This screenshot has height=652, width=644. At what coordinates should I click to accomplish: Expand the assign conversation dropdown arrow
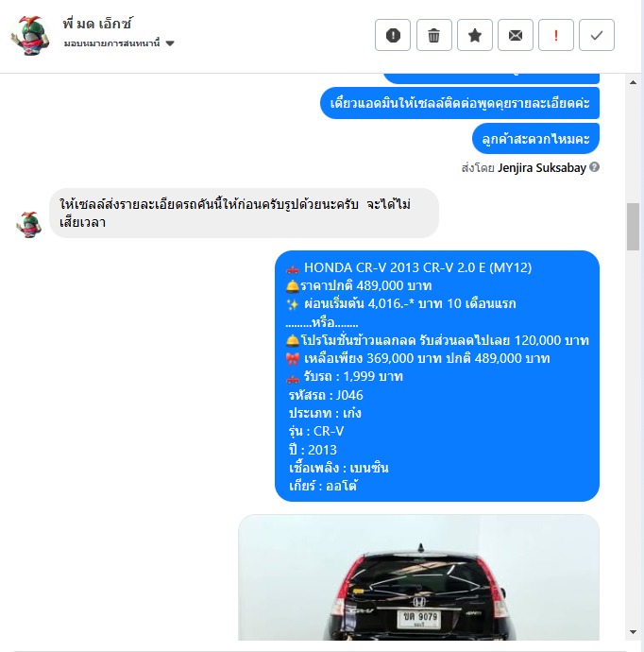point(170,43)
